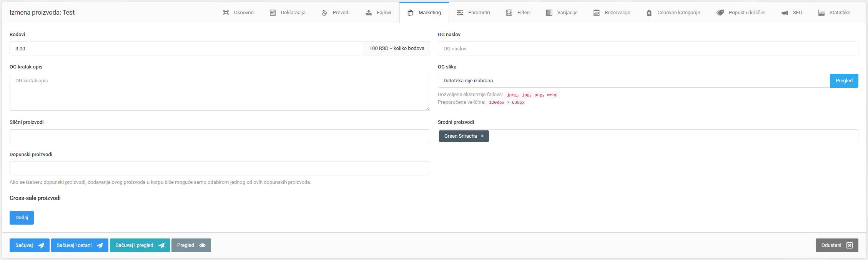Open the Slični proizvodi selector
868x260 pixels.
pyautogui.click(x=219, y=136)
